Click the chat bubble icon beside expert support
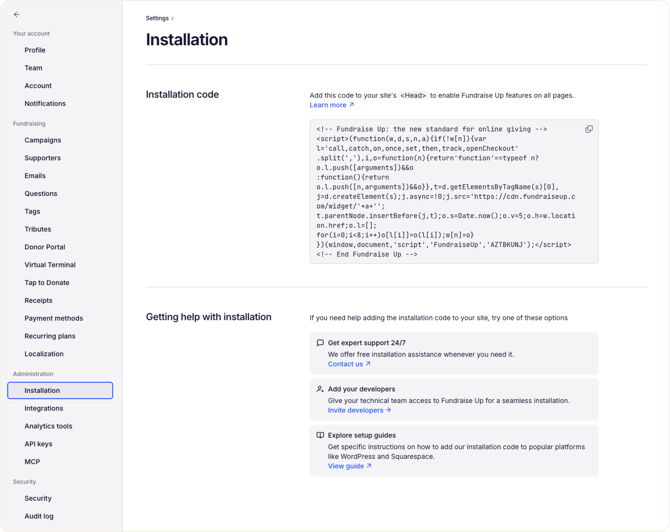The height and width of the screenshot is (532, 670). [x=320, y=343]
